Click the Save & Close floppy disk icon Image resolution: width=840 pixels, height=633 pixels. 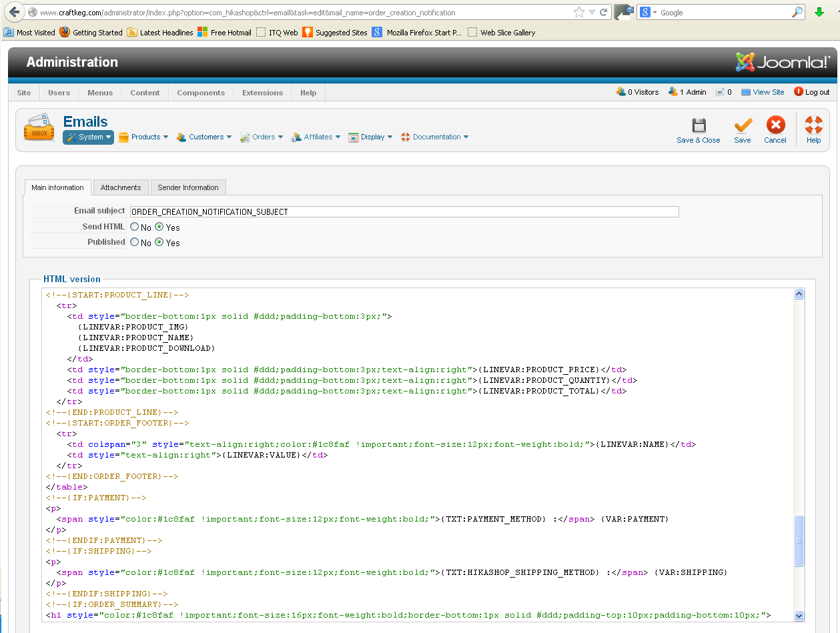(x=698, y=125)
